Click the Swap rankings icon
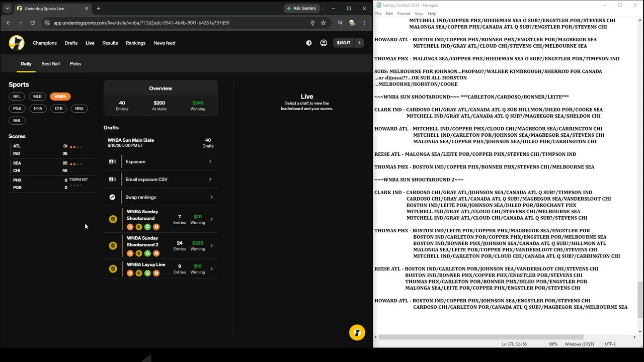The image size is (644, 362). 112,197
